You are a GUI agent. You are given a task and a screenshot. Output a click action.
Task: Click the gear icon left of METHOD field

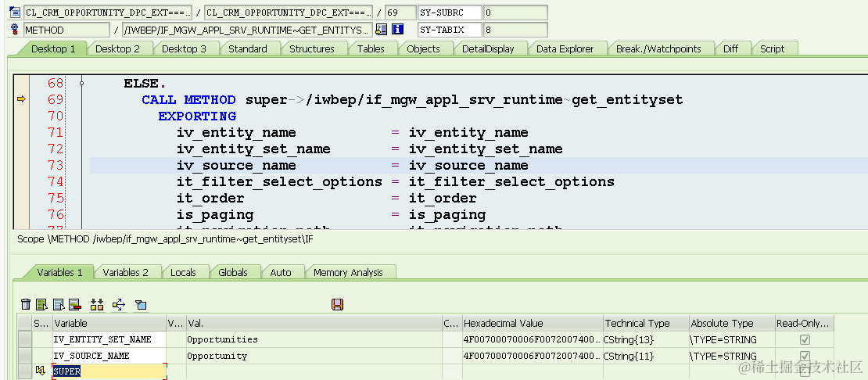15,29
